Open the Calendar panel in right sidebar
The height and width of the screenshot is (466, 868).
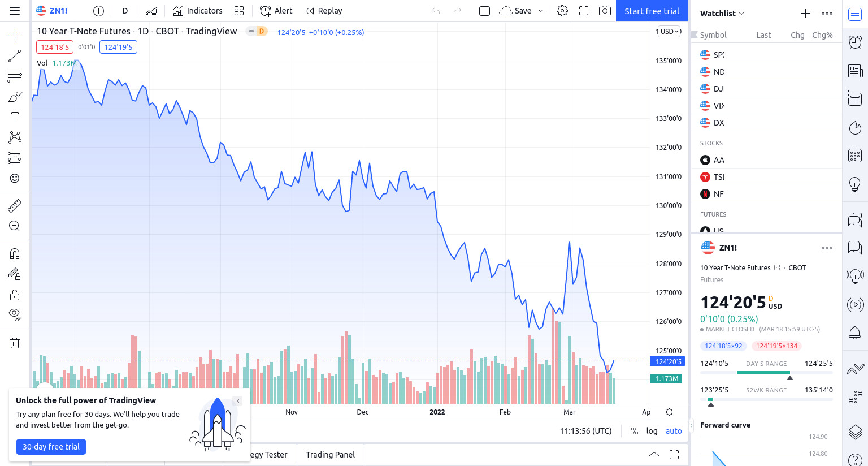[855, 155]
